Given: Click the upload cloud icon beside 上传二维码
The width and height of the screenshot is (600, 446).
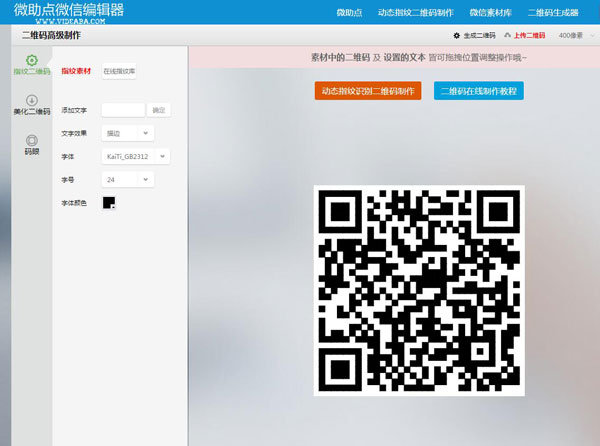Looking at the screenshot, I should tap(507, 35).
